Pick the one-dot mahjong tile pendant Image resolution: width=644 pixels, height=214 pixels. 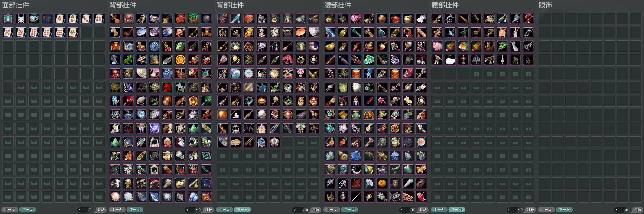[60, 19]
